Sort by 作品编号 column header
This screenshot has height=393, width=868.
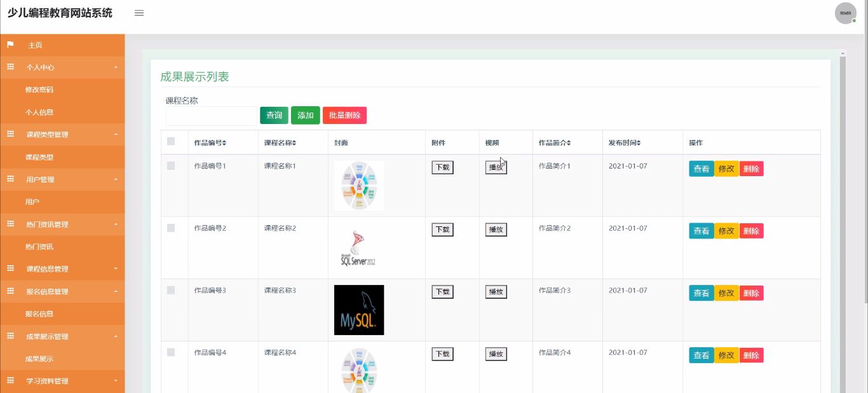coord(210,142)
